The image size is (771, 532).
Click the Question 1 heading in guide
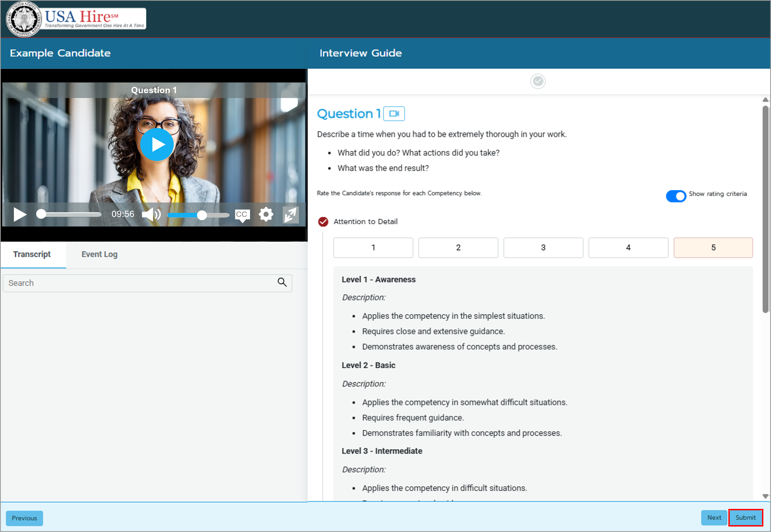[349, 114]
